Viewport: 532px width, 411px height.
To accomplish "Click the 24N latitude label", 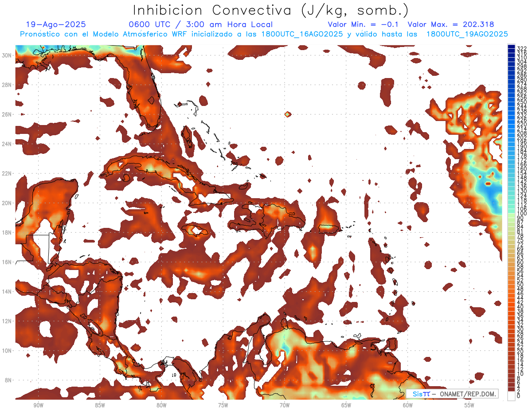I will coord(8,144).
